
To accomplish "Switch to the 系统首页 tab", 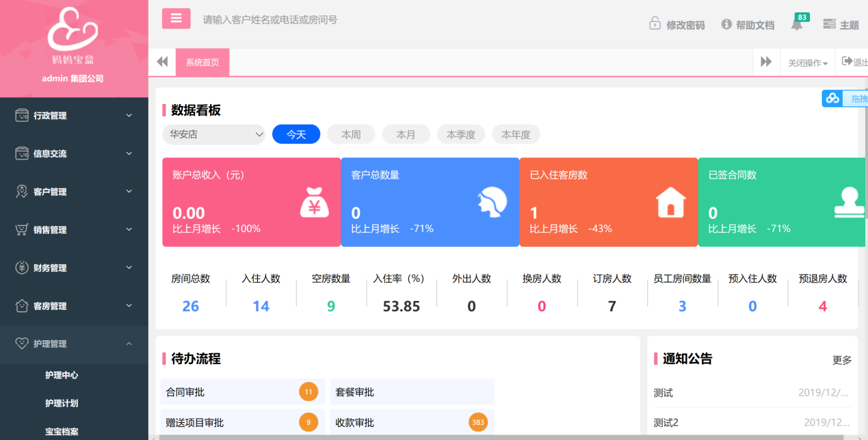I will 202,62.
